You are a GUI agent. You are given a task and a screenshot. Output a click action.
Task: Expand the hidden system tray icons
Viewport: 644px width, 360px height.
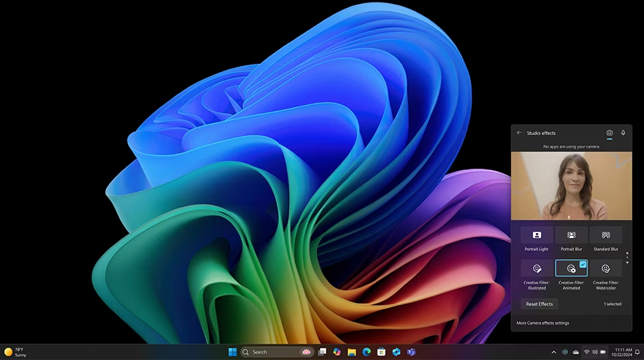pos(554,352)
